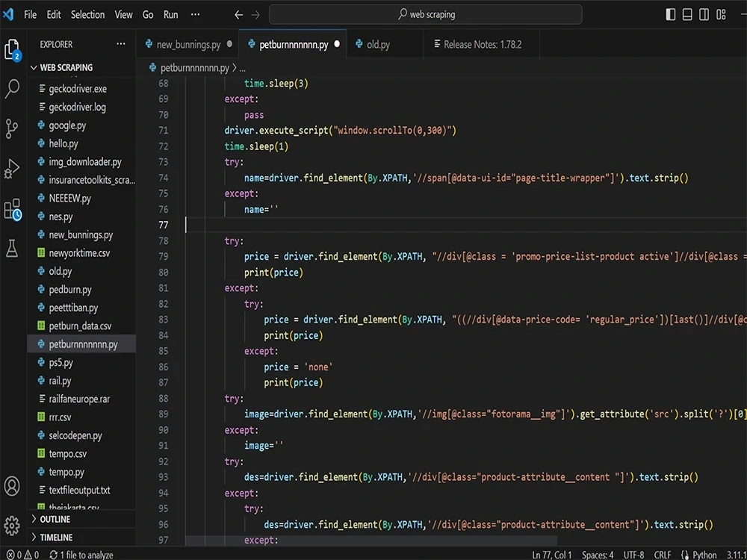
Task: Open the Testing flask icon
Action: pos(12,249)
